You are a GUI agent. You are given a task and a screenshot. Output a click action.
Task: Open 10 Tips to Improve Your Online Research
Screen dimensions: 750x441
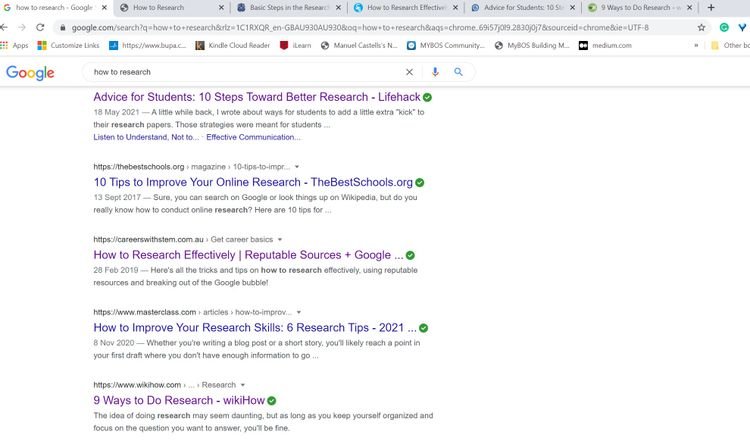click(x=252, y=183)
